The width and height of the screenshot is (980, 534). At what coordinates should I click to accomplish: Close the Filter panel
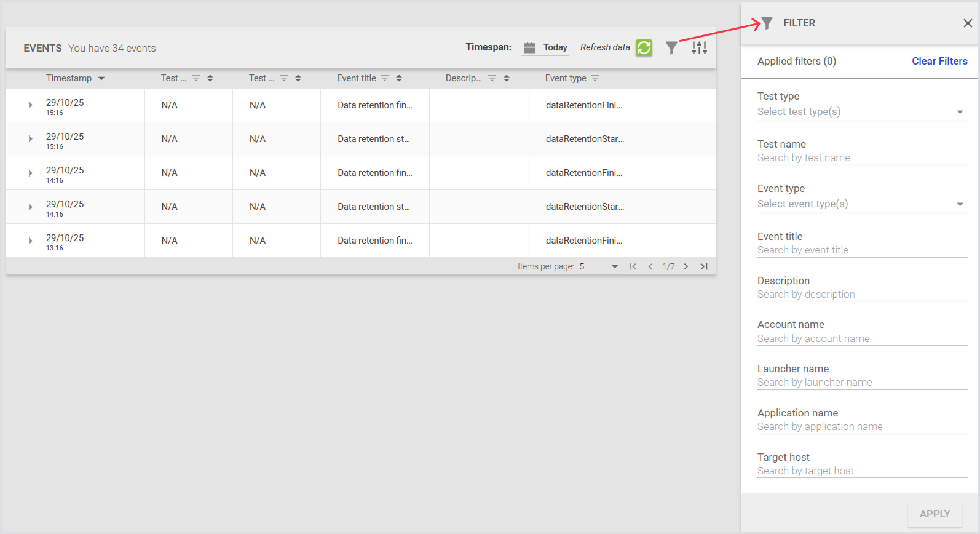coord(967,23)
